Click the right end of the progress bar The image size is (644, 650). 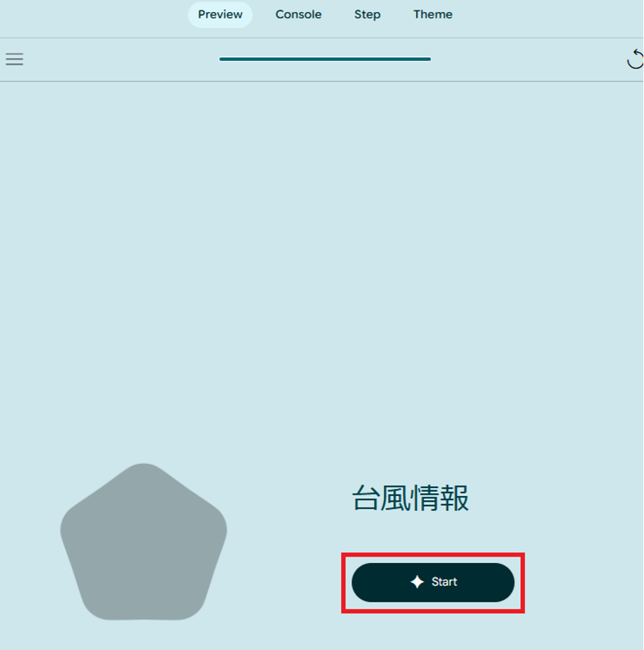click(427, 59)
